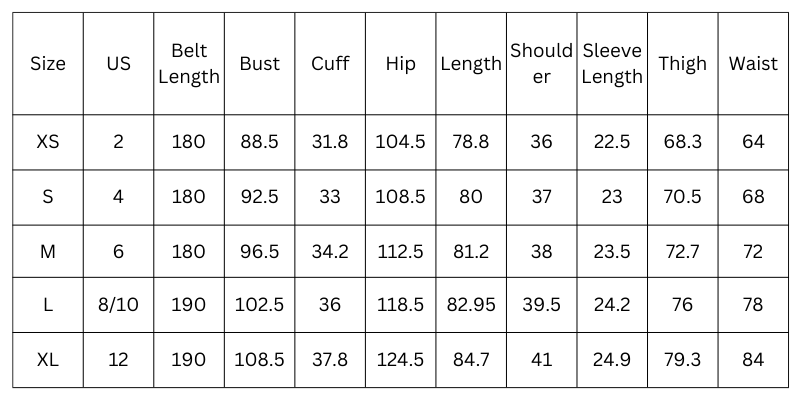The height and width of the screenshot is (400, 800).
Task: Select the Belt Length column header
Action: (189, 64)
